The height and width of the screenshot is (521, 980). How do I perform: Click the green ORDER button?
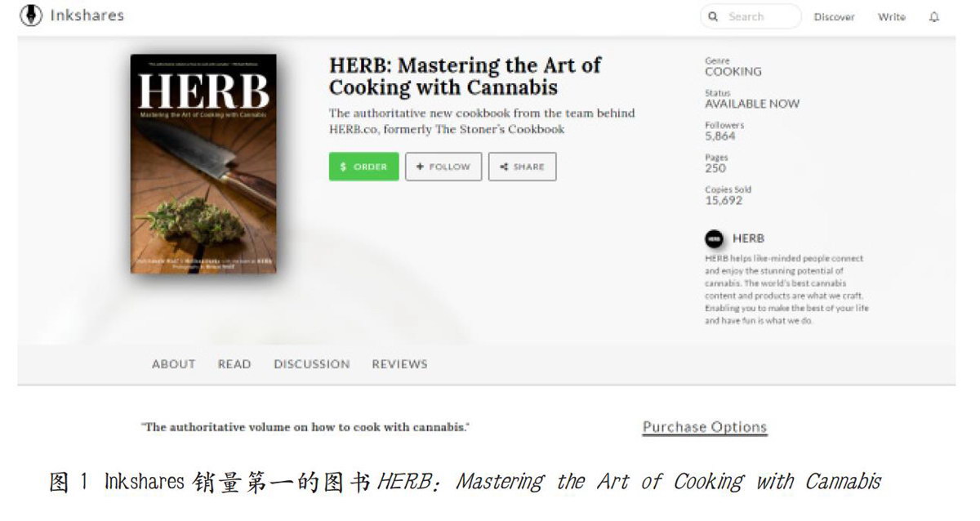pyautogui.click(x=364, y=167)
